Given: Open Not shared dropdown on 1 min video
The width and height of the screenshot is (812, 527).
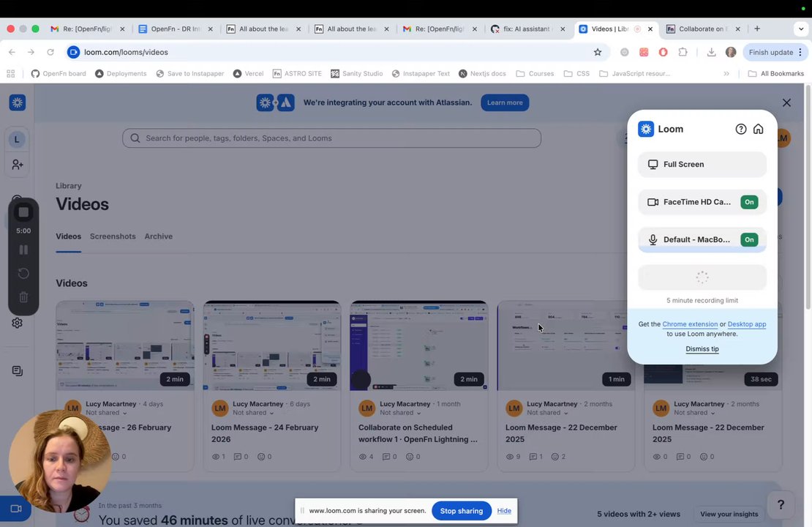Looking at the screenshot, I should pos(547,413).
